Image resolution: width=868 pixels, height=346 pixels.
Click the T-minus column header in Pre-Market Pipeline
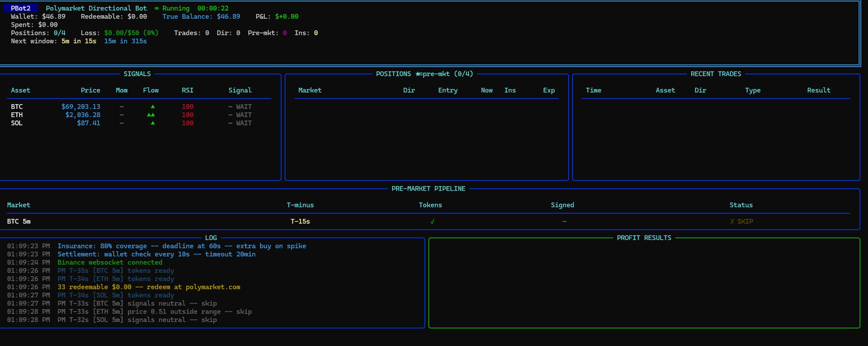[x=300, y=205]
